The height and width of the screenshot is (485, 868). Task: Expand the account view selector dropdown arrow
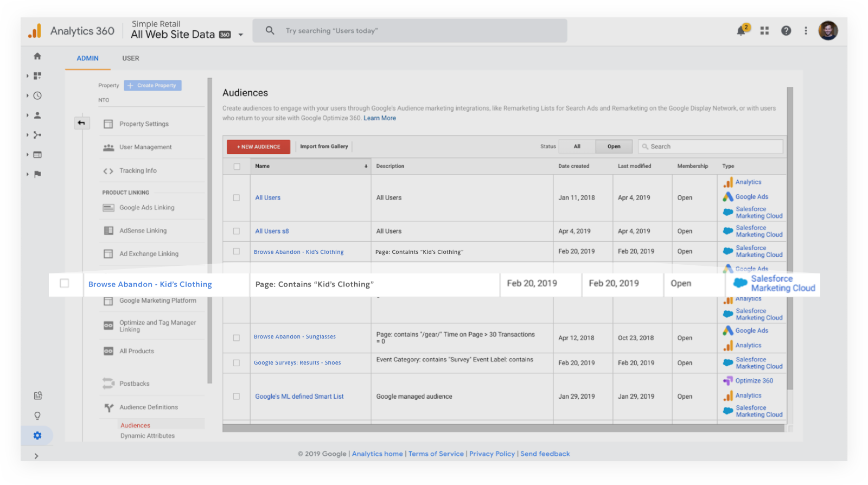click(240, 35)
